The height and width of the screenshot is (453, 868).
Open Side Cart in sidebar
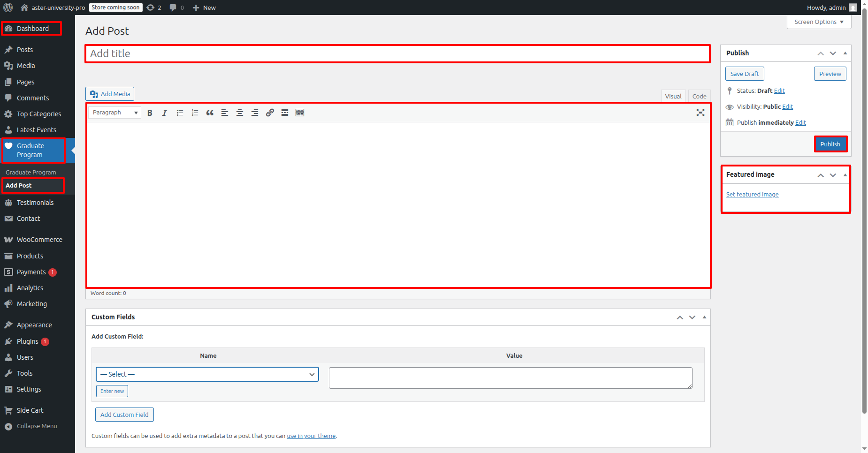coord(30,410)
